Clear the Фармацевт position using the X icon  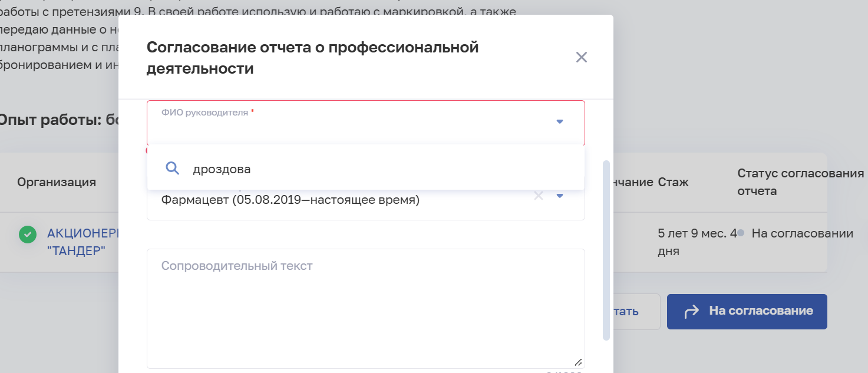(538, 195)
